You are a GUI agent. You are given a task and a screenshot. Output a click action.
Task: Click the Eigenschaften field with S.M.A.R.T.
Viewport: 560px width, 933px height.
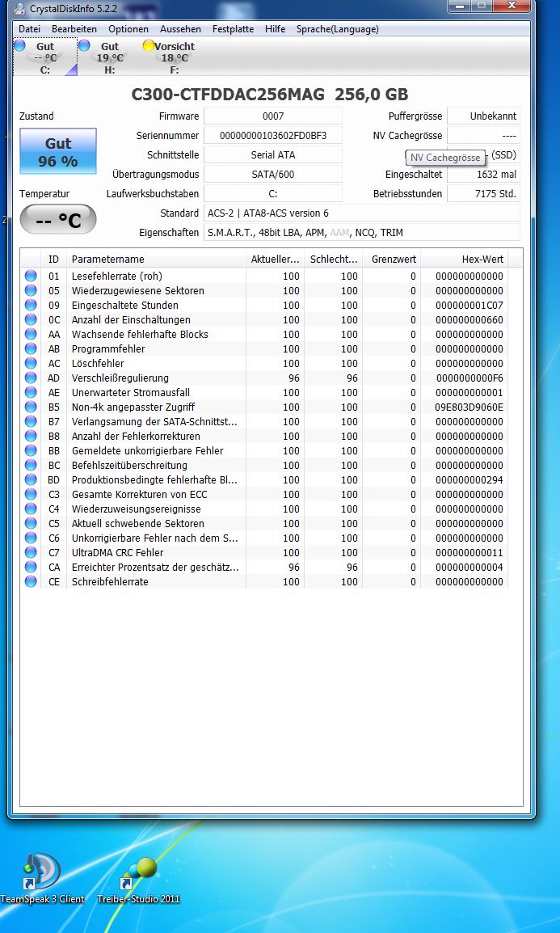(x=362, y=233)
